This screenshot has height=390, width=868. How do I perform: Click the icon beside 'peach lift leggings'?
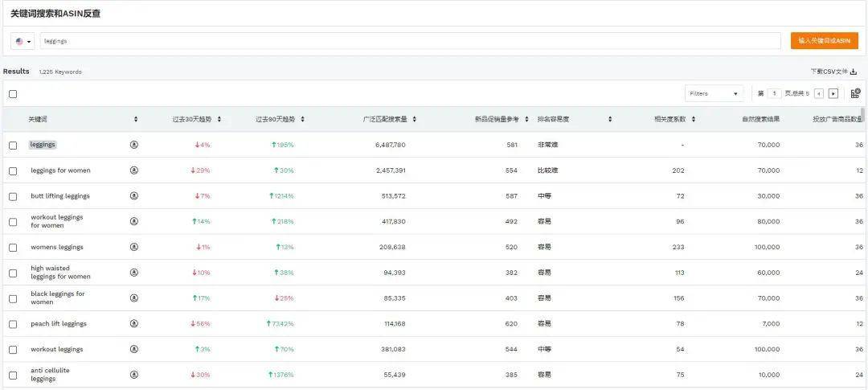click(134, 324)
